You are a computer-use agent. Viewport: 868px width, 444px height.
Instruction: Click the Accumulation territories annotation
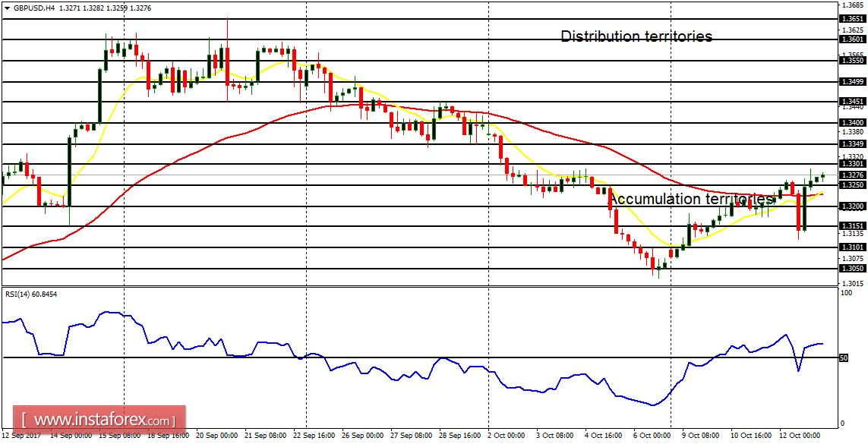click(691, 200)
